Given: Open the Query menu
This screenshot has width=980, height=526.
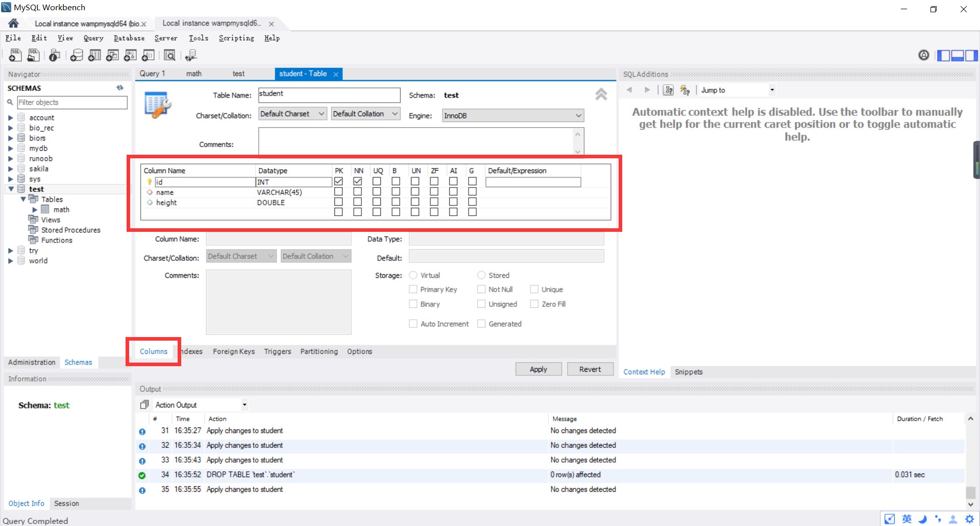Looking at the screenshot, I should (93, 38).
